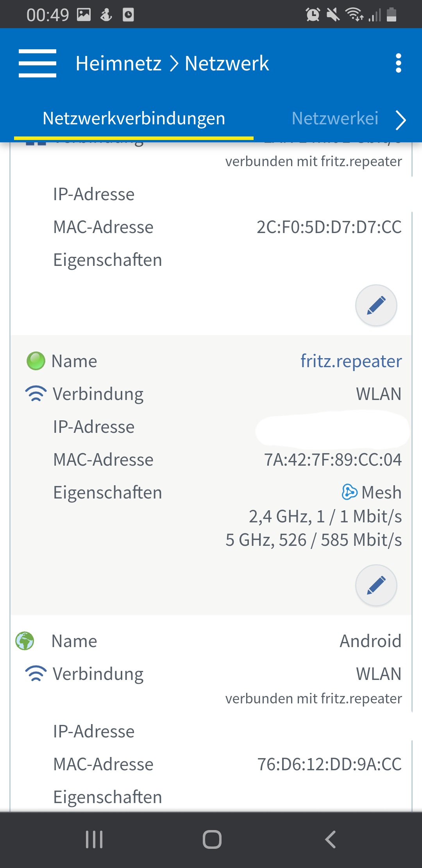Open the fritz.repeater device link

[x=351, y=361]
